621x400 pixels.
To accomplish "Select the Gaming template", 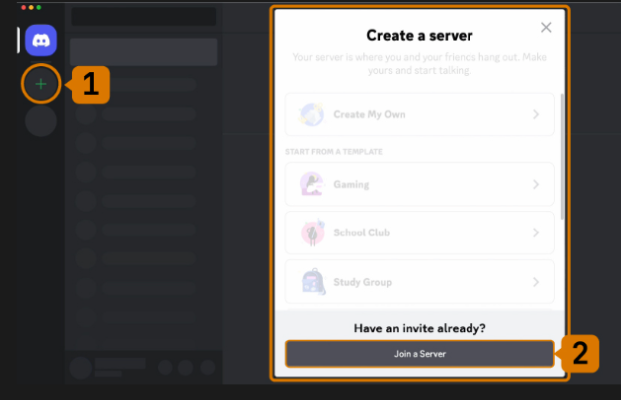I will [x=419, y=185].
